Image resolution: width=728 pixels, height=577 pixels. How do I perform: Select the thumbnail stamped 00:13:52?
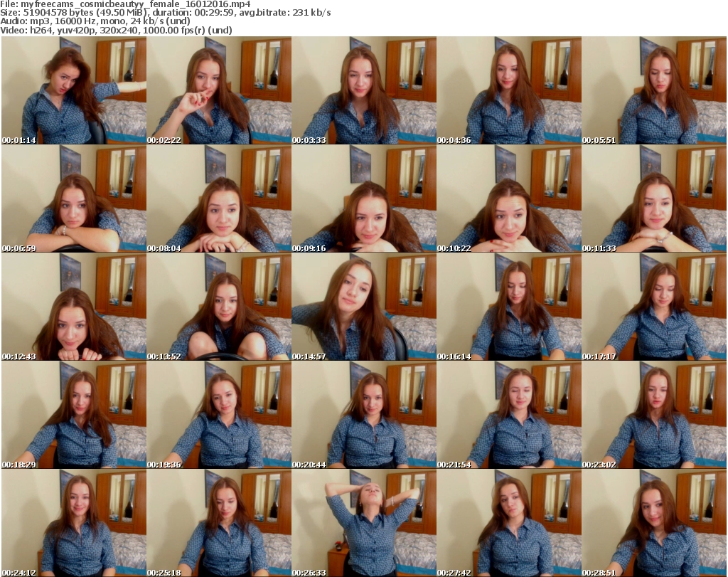[x=219, y=307]
